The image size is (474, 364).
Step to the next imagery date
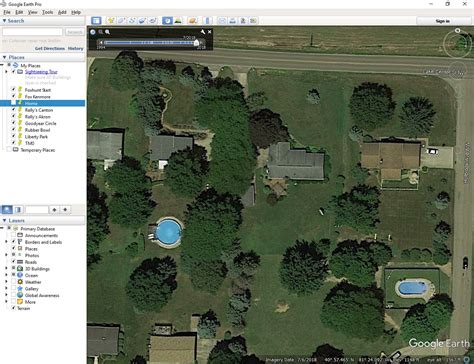click(x=202, y=43)
